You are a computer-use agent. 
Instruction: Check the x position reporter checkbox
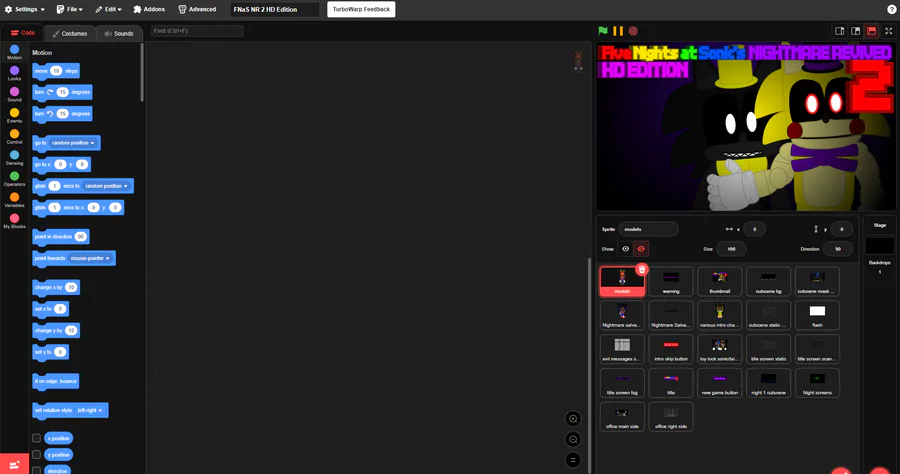(x=36, y=438)
